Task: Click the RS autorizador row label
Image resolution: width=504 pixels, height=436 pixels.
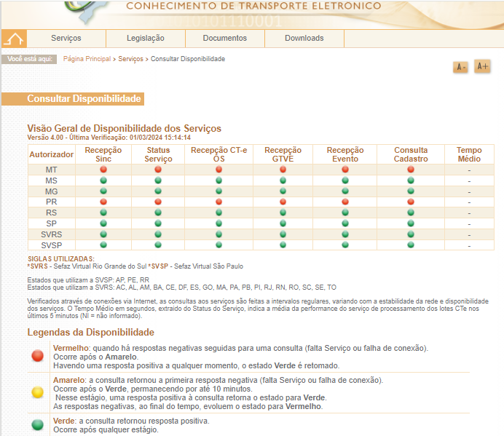Action: (52, 213)
